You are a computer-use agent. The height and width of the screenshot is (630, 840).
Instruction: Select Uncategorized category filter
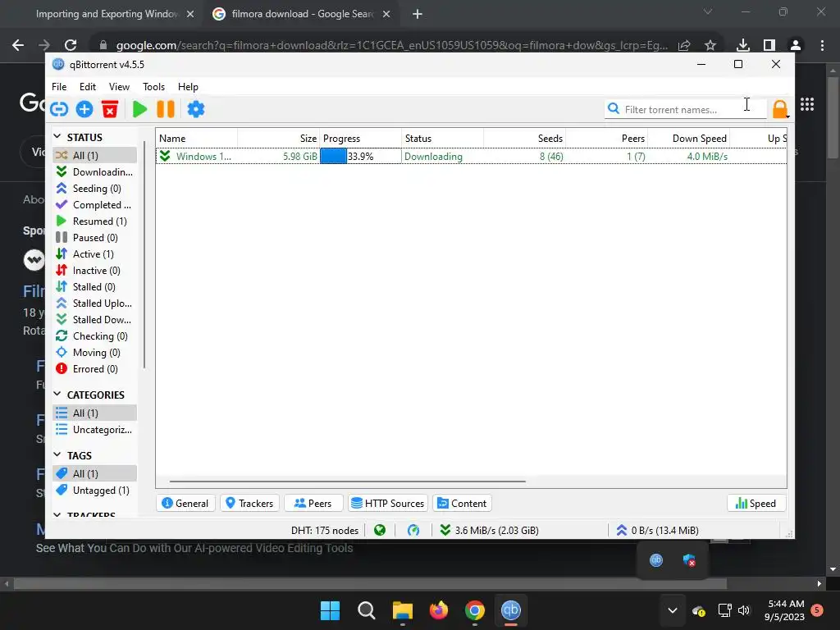[x=95, y=430]
